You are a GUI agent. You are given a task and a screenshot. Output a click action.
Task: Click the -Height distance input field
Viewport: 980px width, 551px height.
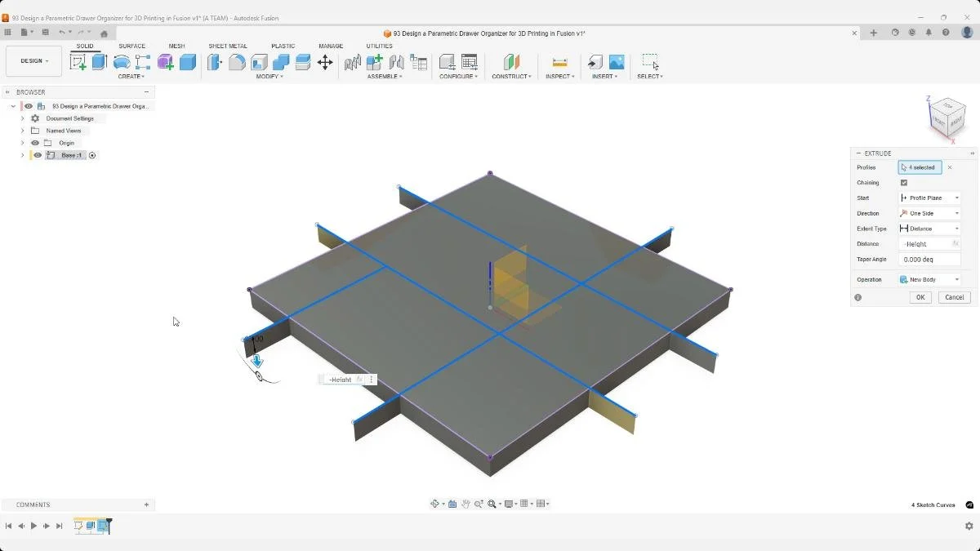tap(925, 243)
